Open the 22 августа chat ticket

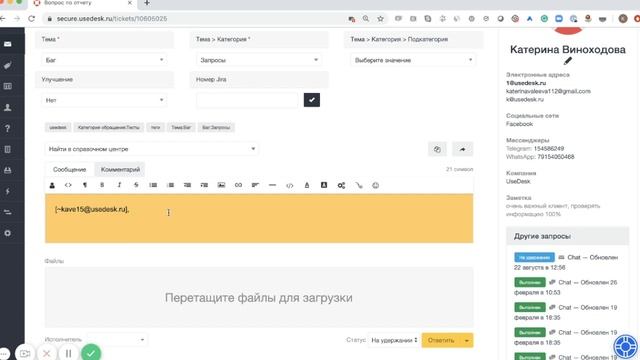567,262
